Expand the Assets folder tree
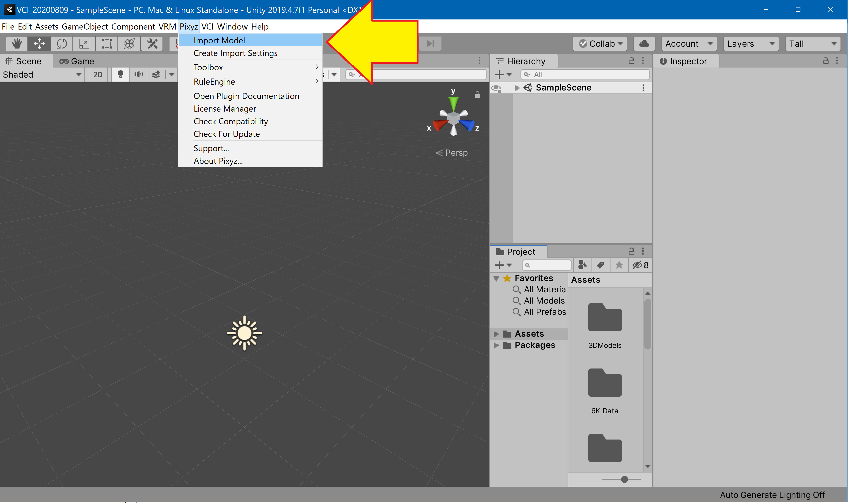This screenshot has width=848, height=504. (496, 334)
